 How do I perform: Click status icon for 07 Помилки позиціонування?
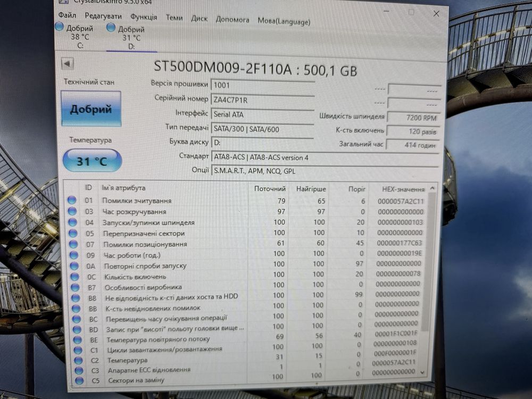[73, 244]
